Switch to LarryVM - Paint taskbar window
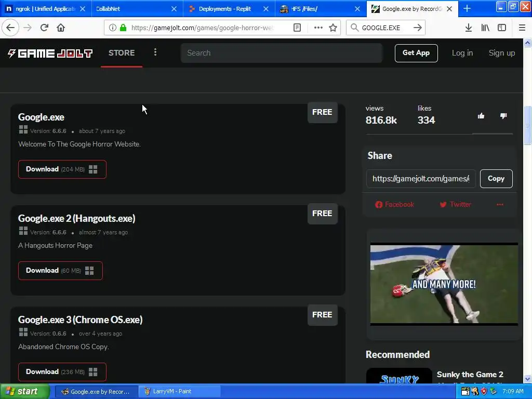The height and width of the screenshot is (399, 532). pos(180,392)
